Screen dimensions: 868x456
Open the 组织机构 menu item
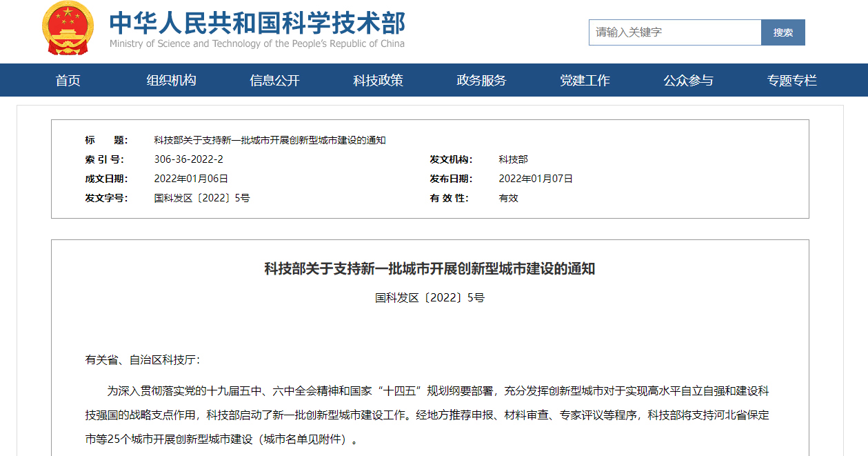pyautogui.click(x=172, y=80)
